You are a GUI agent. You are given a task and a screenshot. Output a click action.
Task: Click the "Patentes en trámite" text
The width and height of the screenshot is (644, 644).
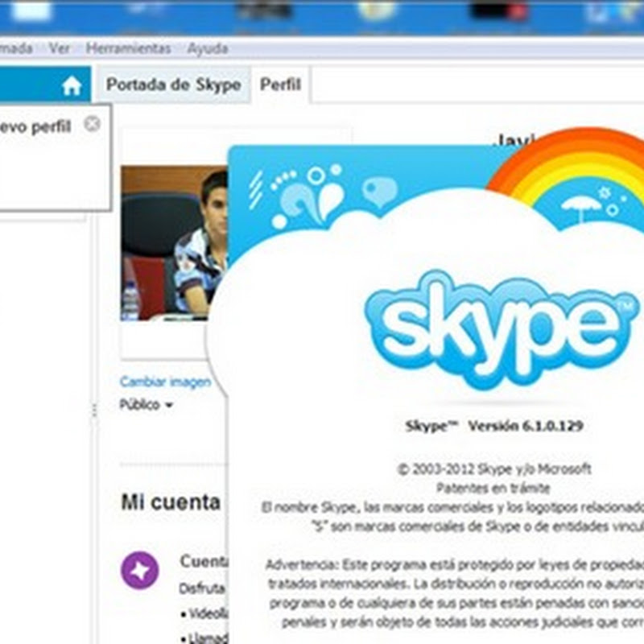pyautogui.click(x=493, y=488)
